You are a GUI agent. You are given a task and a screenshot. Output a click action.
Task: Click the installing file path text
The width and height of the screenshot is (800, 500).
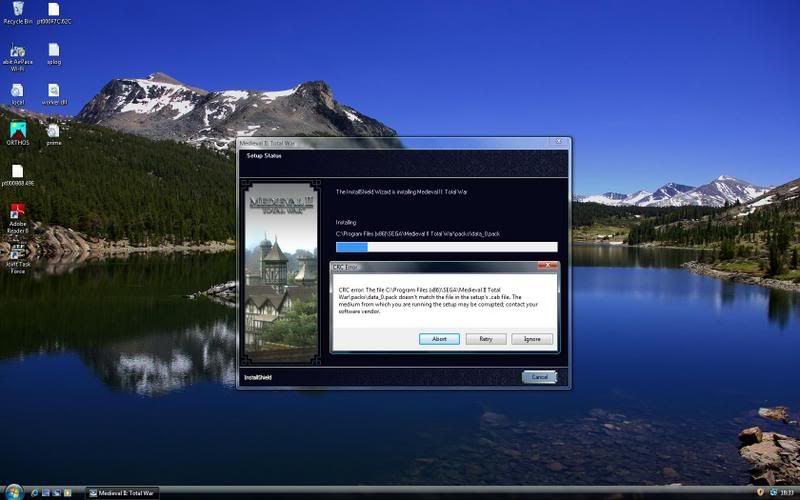pos(418,234)
